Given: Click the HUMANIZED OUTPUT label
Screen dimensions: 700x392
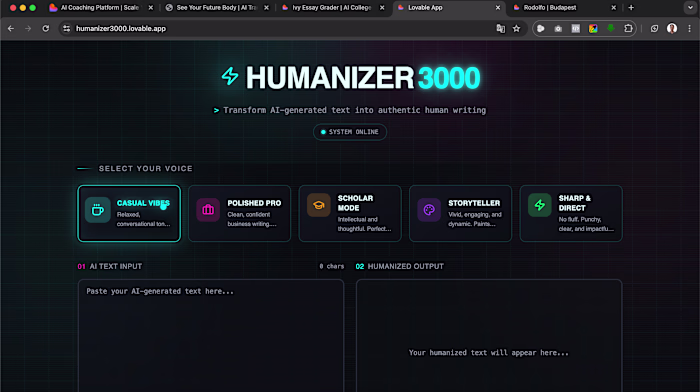Looking at the screenshot, I should click(405, 266).
